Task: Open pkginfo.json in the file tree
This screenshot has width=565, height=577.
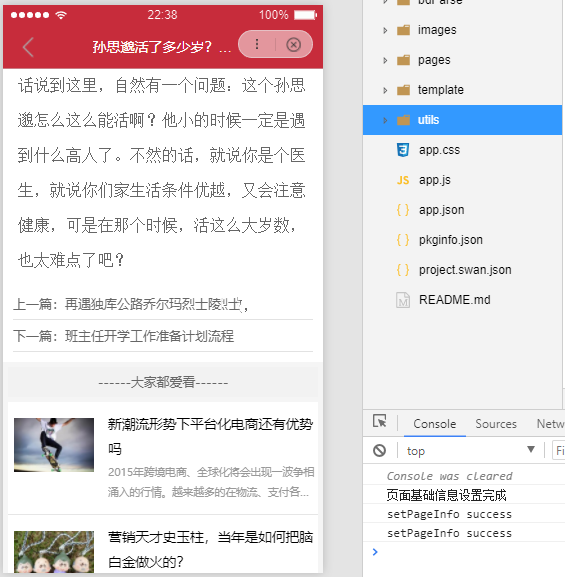Action: (x=451, y=240)
